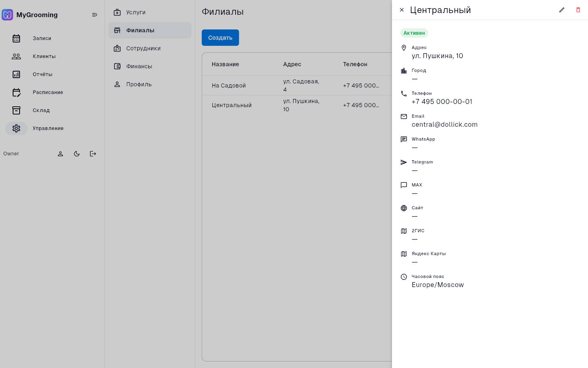Click the pencil edit icon for Центральный

point(562,10)
